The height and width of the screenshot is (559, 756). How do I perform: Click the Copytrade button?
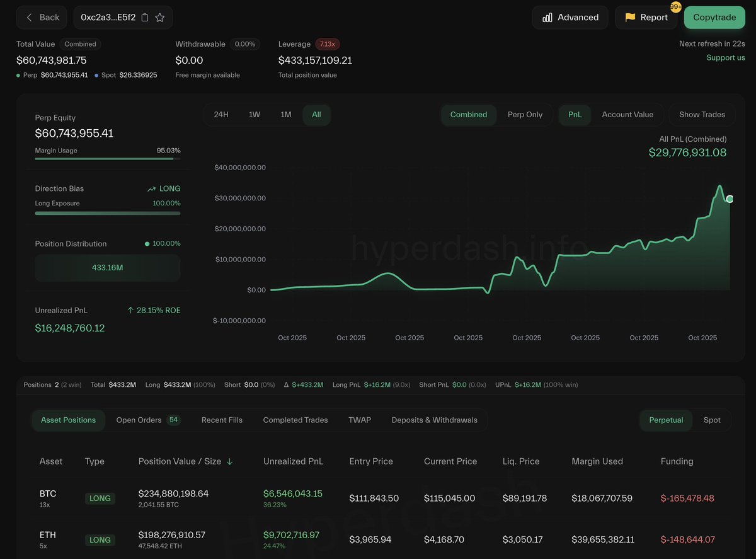[714, 18]
